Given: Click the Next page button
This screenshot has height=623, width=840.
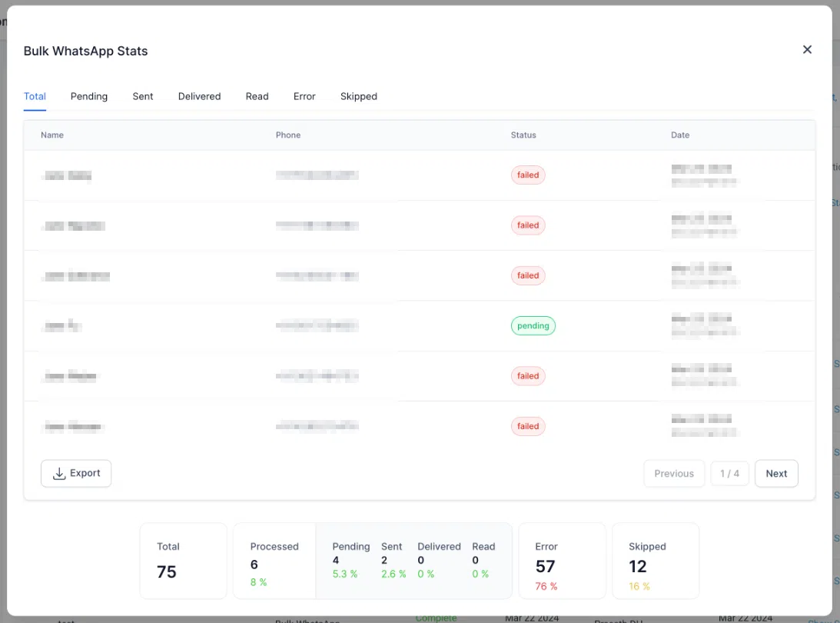Looking at the screenshot, I should [x=776, y=474].
